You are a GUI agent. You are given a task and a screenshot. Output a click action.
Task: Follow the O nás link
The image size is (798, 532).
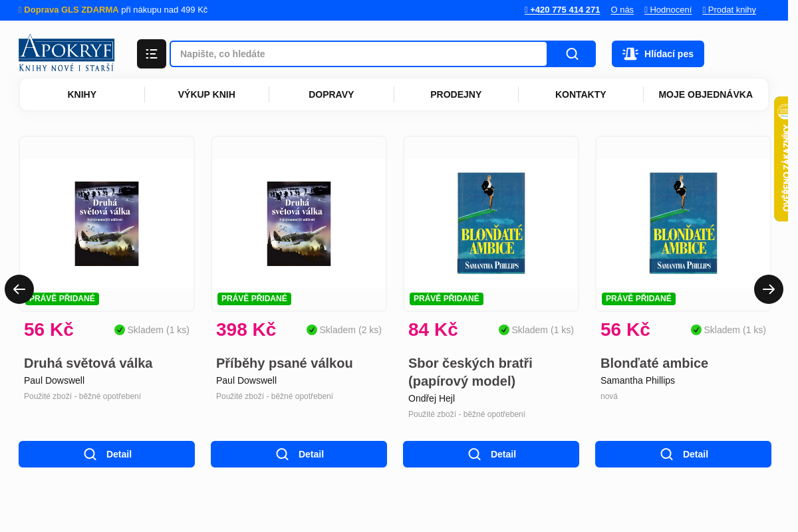[x=622, y=10]
